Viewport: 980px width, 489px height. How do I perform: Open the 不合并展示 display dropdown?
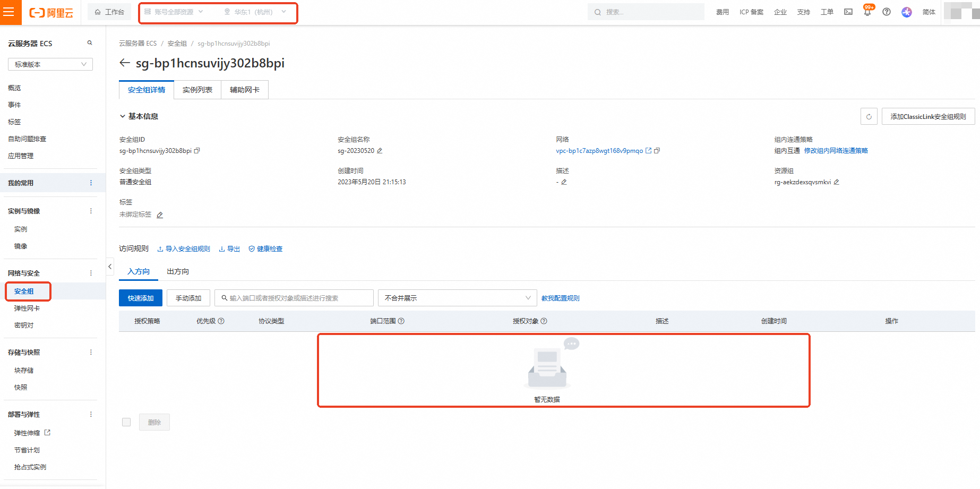pos(457,298)
